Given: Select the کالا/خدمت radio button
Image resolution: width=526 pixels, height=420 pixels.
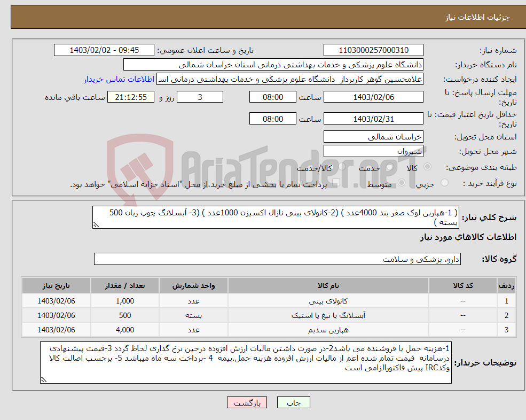Looking at the screenshot, I should [x=342, y=167].
